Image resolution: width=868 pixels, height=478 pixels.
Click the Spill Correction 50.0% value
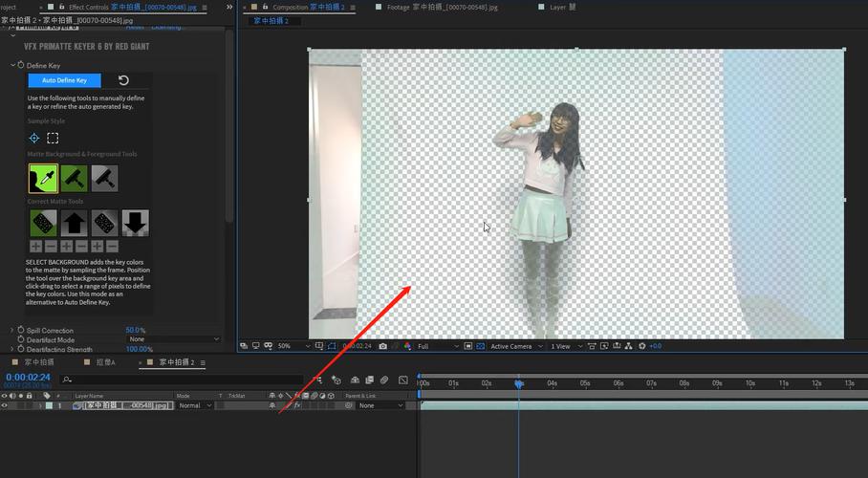pyautogui.click(x=135, y=330)
